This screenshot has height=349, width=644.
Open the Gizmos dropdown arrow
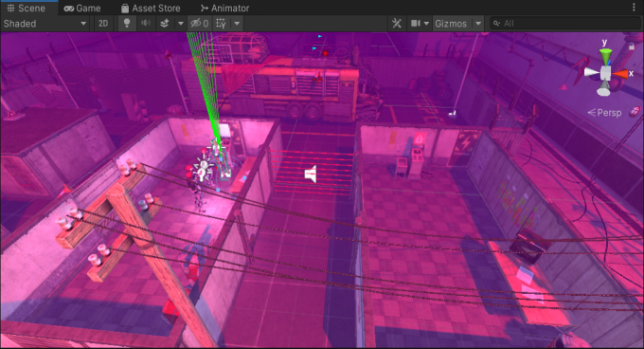[478, 24]
